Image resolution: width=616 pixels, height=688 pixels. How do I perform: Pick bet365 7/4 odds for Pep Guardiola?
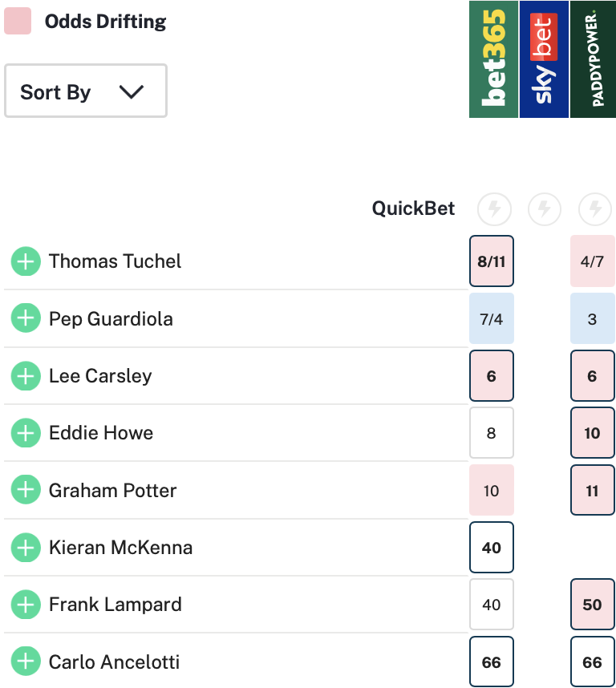tap(492, 318)
